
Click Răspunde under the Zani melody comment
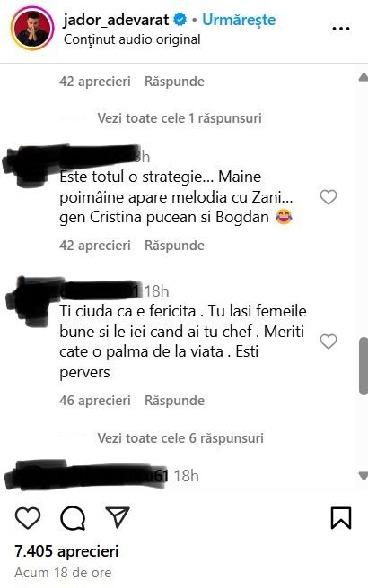point(175,246)
